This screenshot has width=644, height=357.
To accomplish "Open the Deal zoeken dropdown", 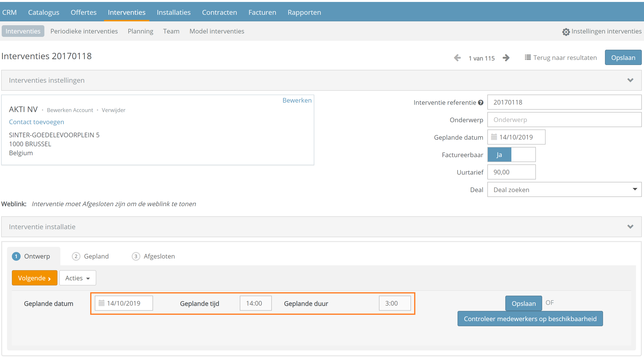I will point(564,190).
